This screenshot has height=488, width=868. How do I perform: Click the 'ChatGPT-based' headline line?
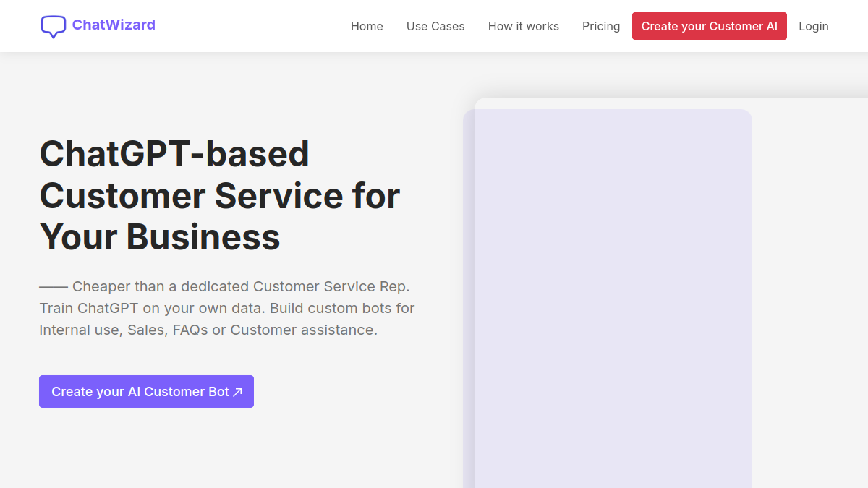pos(174,154)
